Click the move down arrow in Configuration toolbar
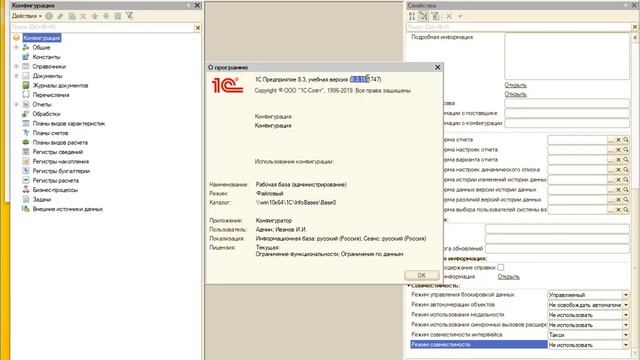This screenshot has height=360, width=640. (106, 16)
